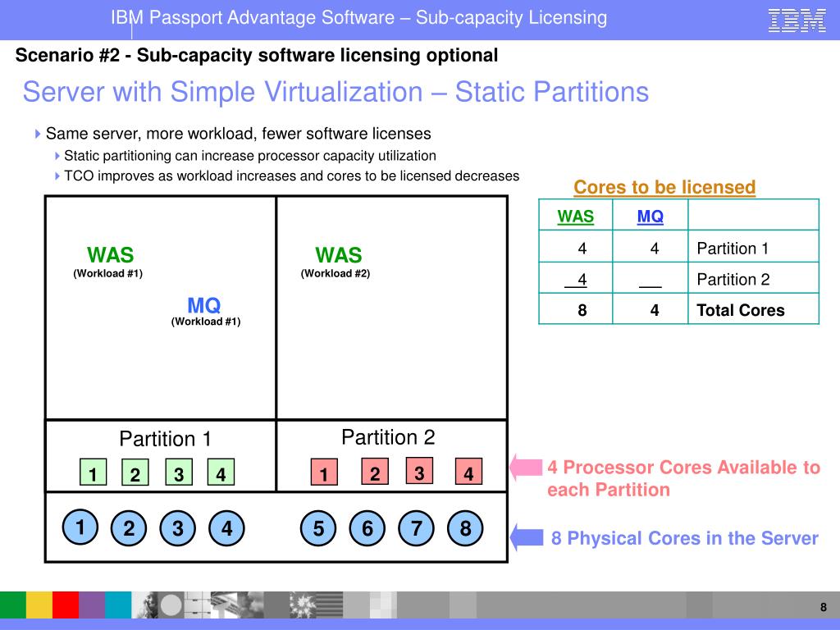
Task: Click the 'Scenario #2' heading line
Action: coord(257,55)
